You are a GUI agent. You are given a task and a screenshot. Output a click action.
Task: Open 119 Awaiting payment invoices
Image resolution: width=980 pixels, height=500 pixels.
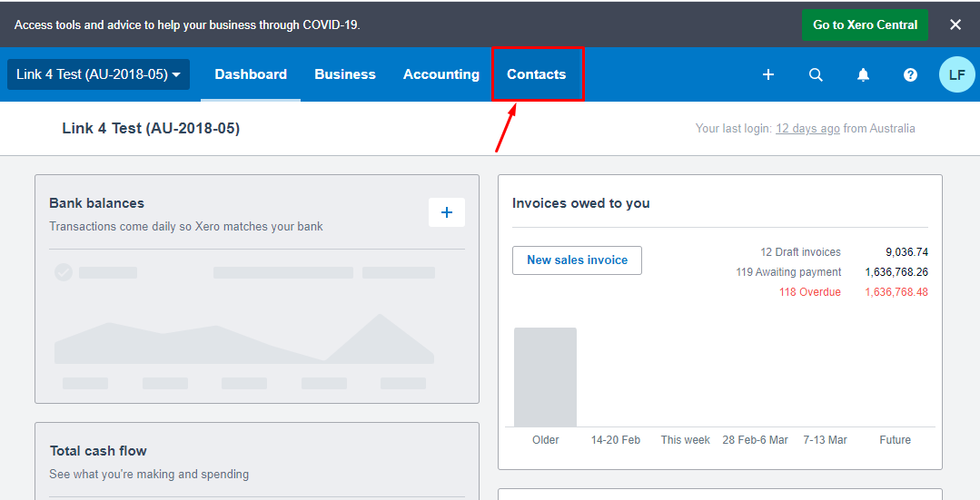[788, 272]
